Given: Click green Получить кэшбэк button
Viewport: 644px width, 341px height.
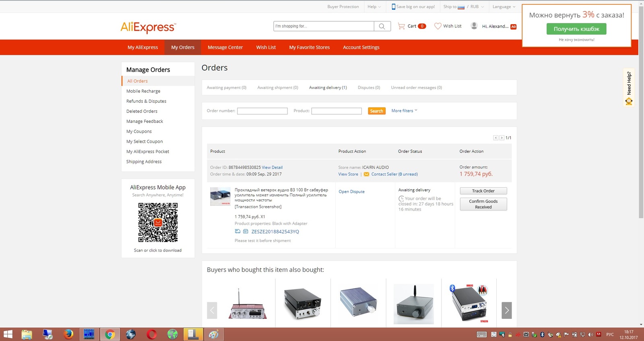Looking at the screenshot, I should pyautogui.click(x=576, y=29).
